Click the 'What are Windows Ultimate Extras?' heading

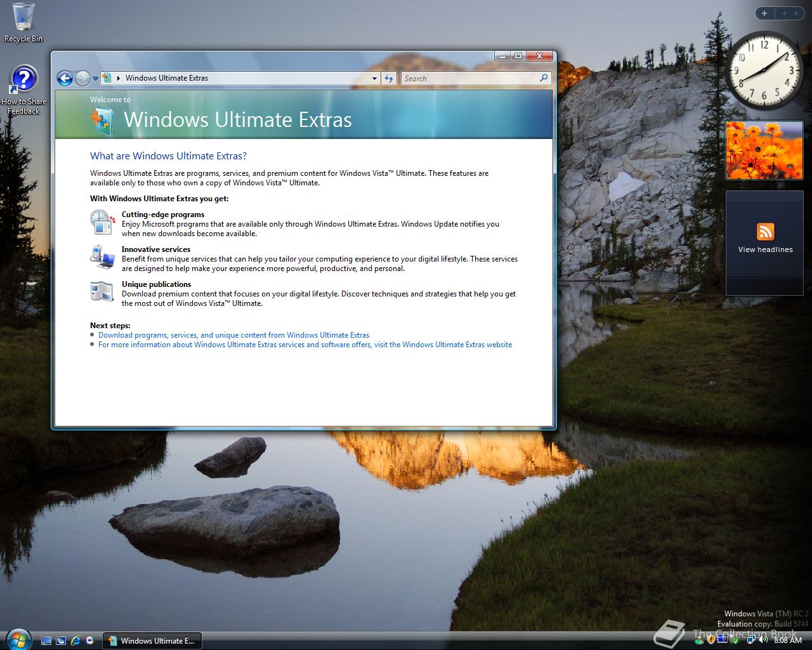tap(168, 156)
